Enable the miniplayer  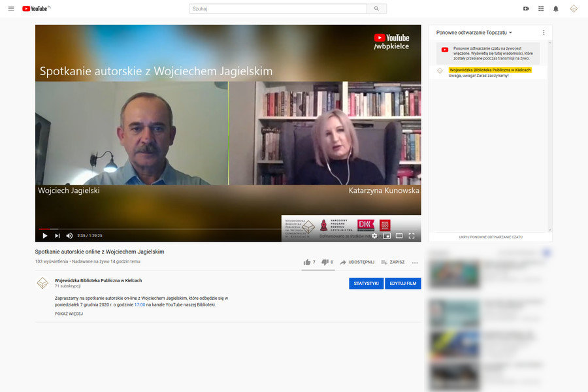(387, 236)
